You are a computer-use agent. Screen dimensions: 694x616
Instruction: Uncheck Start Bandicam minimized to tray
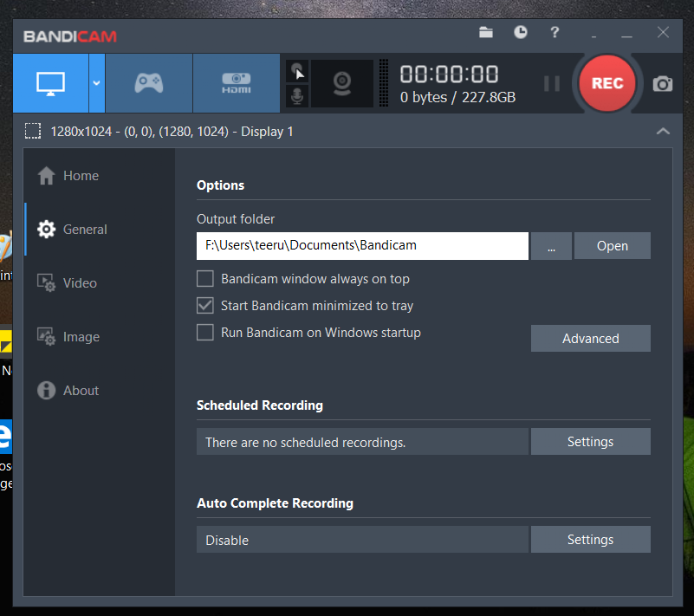pyautogui.click(x=205, y=306)
